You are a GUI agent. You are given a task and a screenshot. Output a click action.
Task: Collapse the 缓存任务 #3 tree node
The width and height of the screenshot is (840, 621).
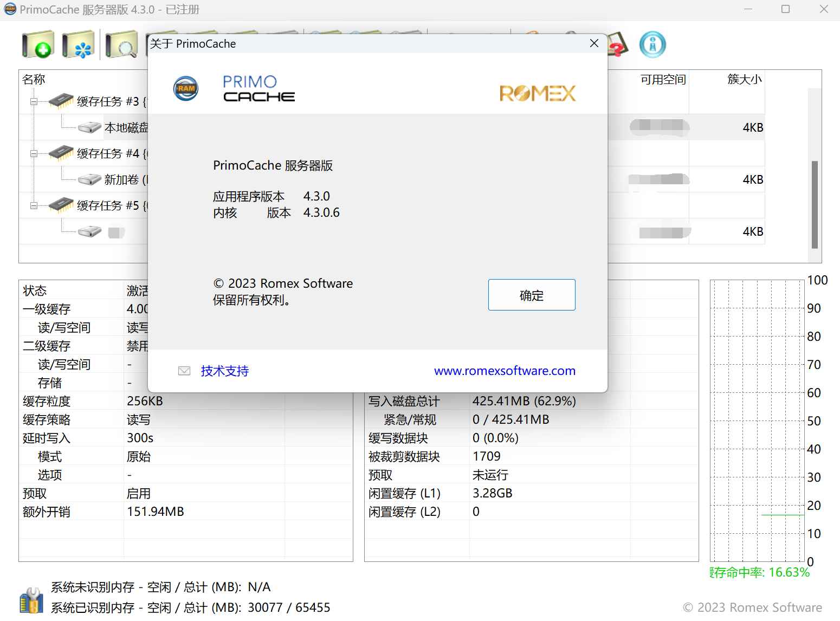click(34, 101)
